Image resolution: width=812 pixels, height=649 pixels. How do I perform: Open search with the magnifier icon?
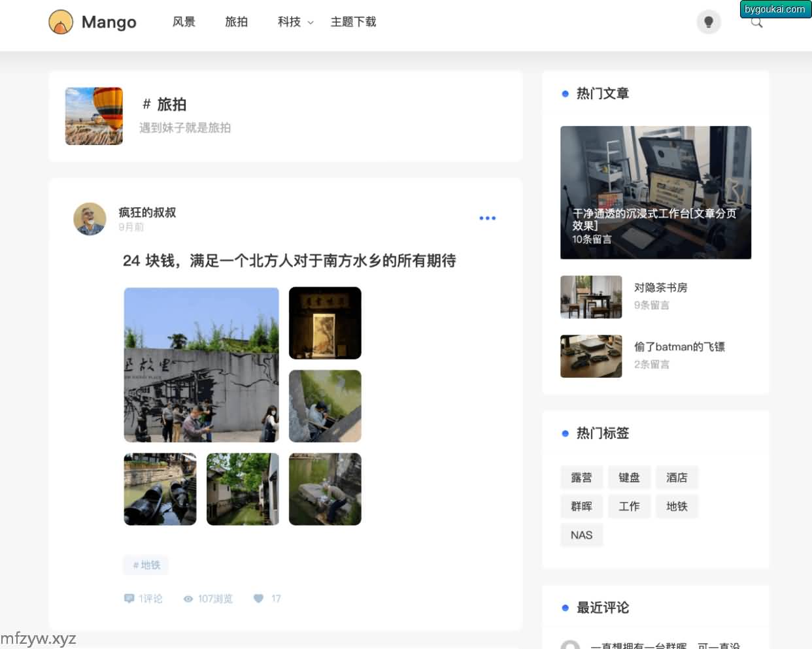pyautogui.click(x=756, y=24)
